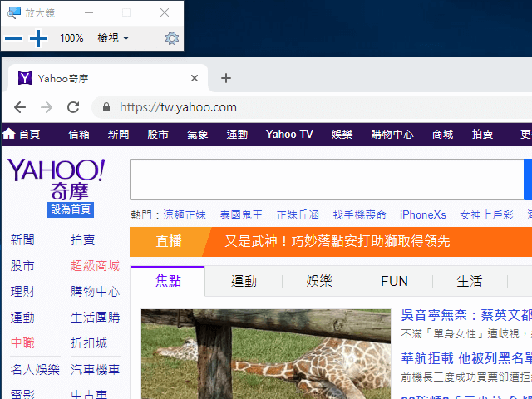Click 股市 in left sidebar
Viewport: 532px width, 399px height.
[22, 266]
